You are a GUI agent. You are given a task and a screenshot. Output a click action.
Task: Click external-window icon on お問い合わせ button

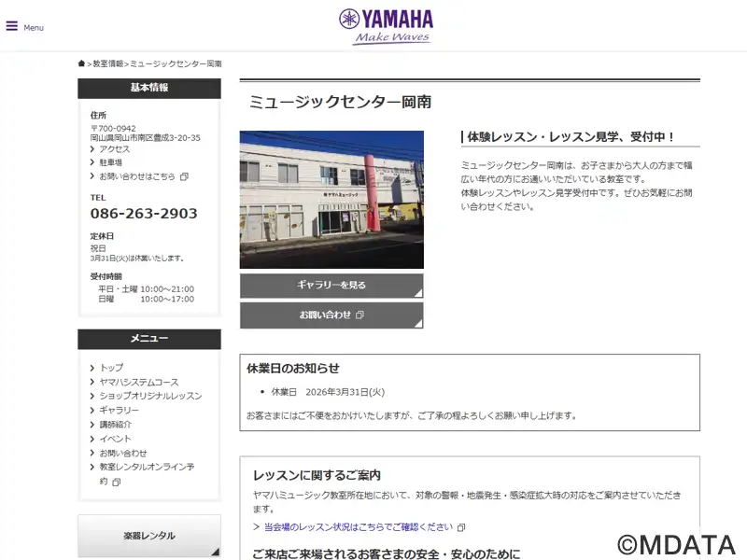359,315
